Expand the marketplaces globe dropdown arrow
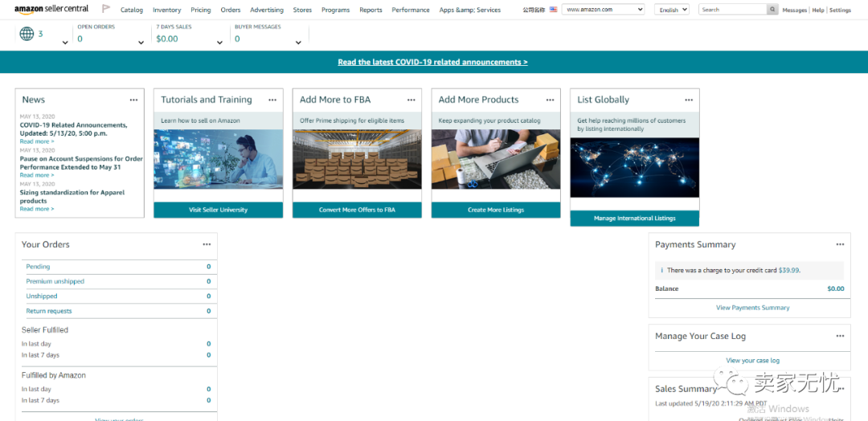This screenshot has height=421, width=868. coord(65,43)
